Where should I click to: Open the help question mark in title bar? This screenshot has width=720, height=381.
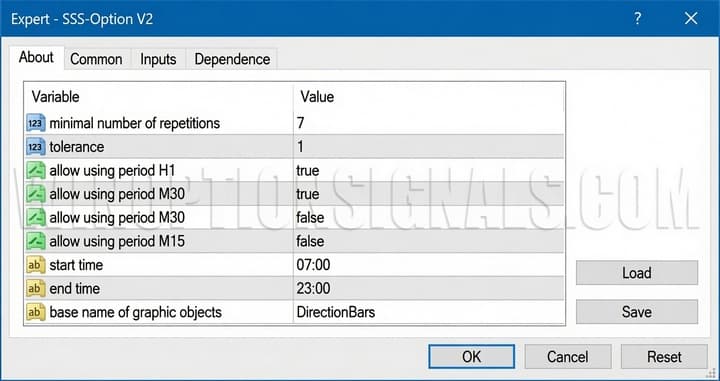637,18
